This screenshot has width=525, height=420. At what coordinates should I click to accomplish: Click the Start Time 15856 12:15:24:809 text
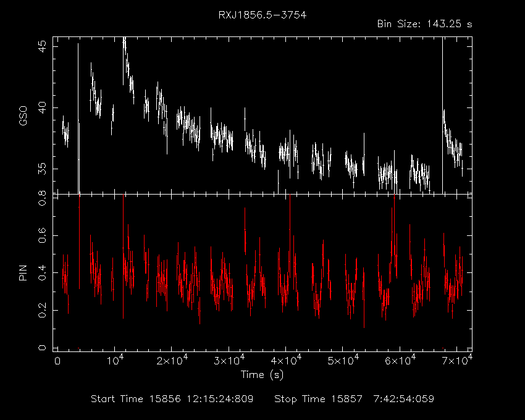(172, 399)
